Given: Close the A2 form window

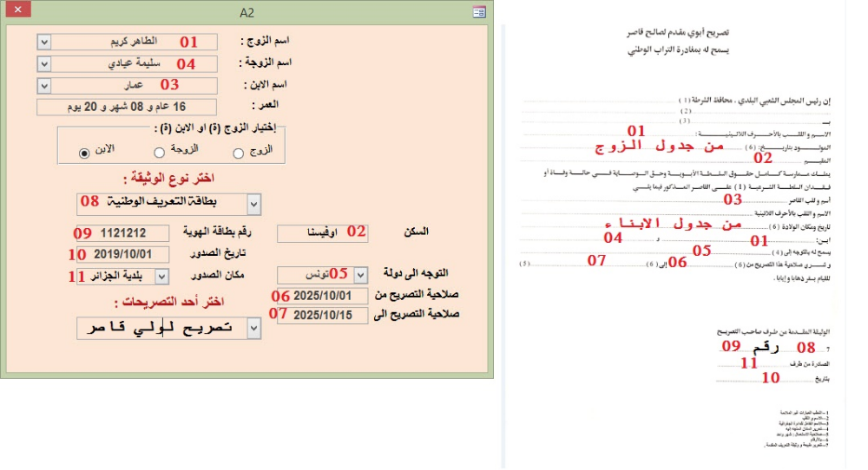Looking at the screenshot, I should pyautogui.click(x=17, y=12).
